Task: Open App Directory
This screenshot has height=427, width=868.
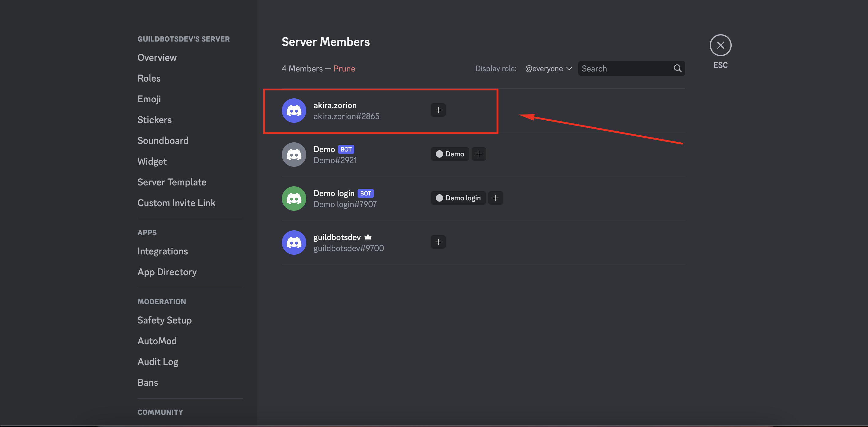Action: point(167,272)
